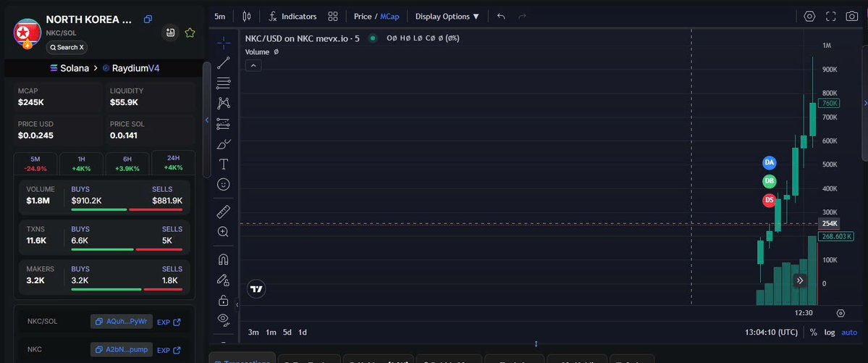Screen dimensions: 868x363
Task: Take a chart snapshot with camera
Action: [852, 16]
